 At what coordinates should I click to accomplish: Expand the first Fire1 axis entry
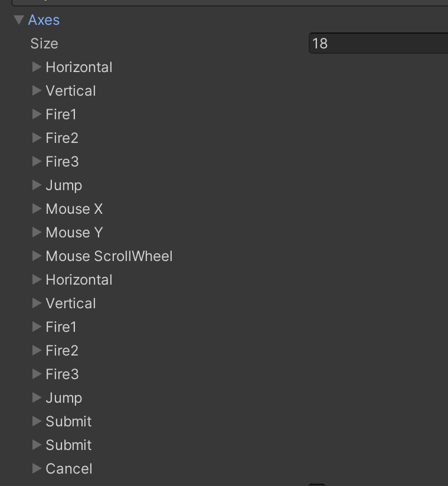coord(37,115)
